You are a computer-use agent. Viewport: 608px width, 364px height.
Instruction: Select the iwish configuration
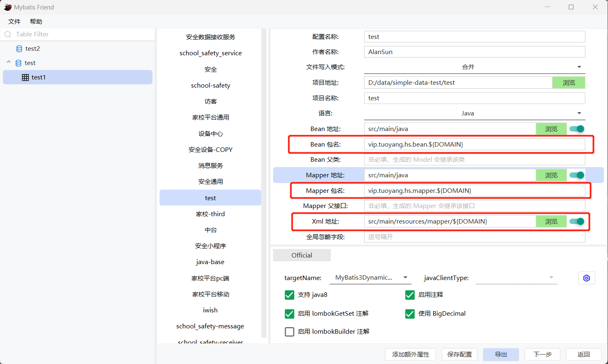click(210, 310)
